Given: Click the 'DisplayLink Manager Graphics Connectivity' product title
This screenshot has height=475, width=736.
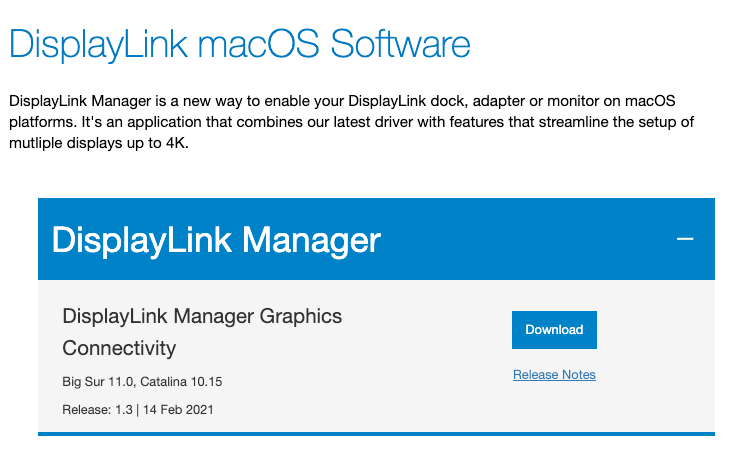Looking at the screenshot, I should (202, 332).
